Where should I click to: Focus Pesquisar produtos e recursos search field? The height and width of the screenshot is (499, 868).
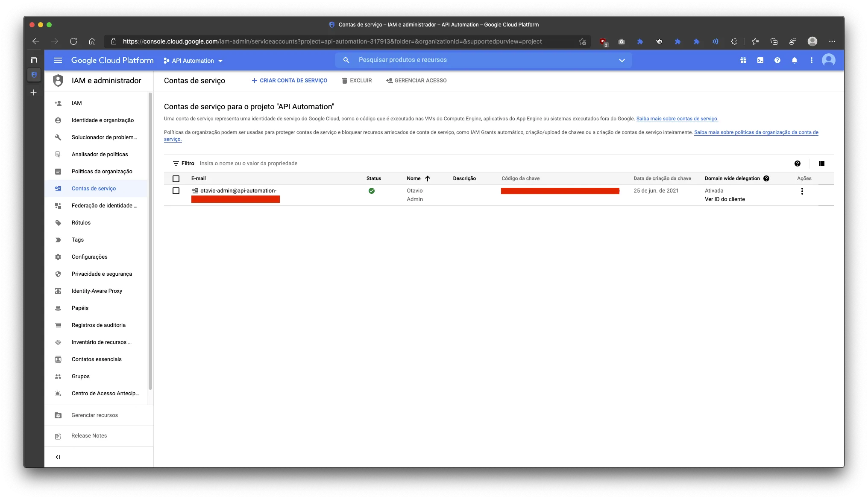coord(483,60)
